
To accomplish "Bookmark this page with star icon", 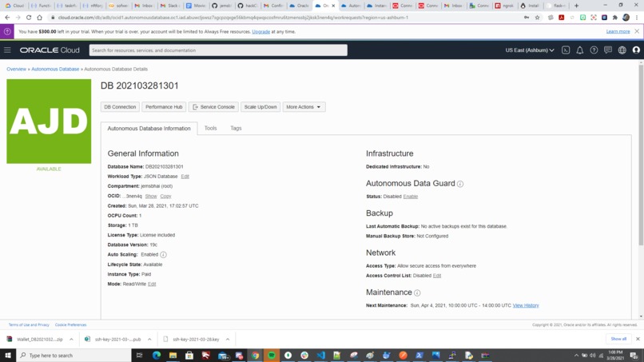I will (x=537, y=18).
